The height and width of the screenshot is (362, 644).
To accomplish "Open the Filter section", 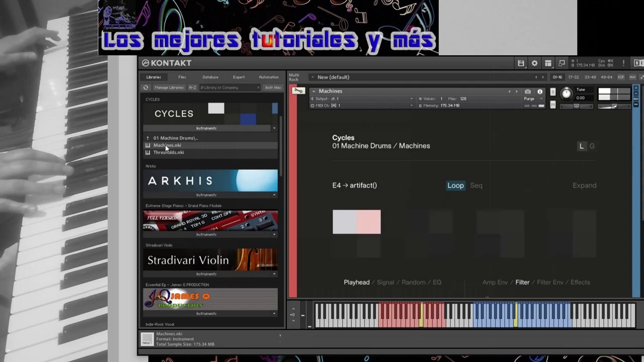I will click(x=522, y=283).
